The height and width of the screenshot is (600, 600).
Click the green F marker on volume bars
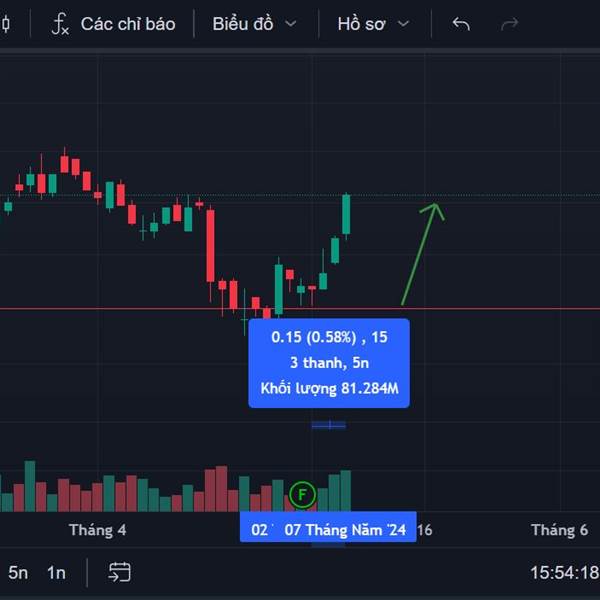[302, 495]
